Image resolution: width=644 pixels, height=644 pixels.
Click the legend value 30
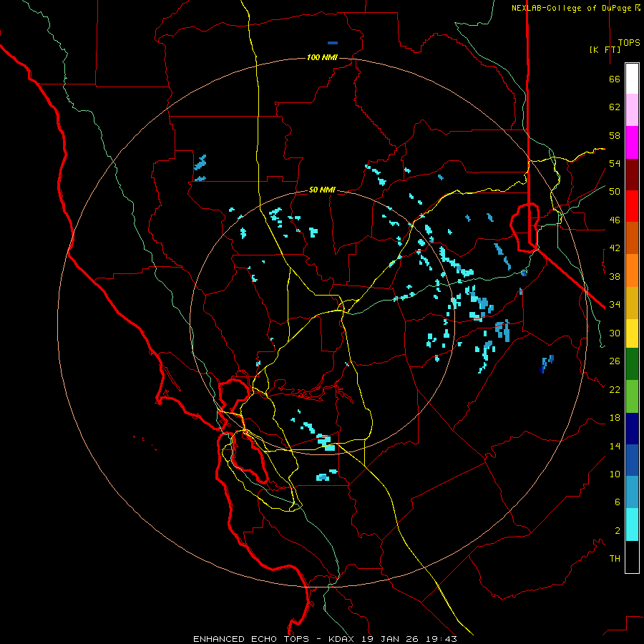(x=615, y=333)
